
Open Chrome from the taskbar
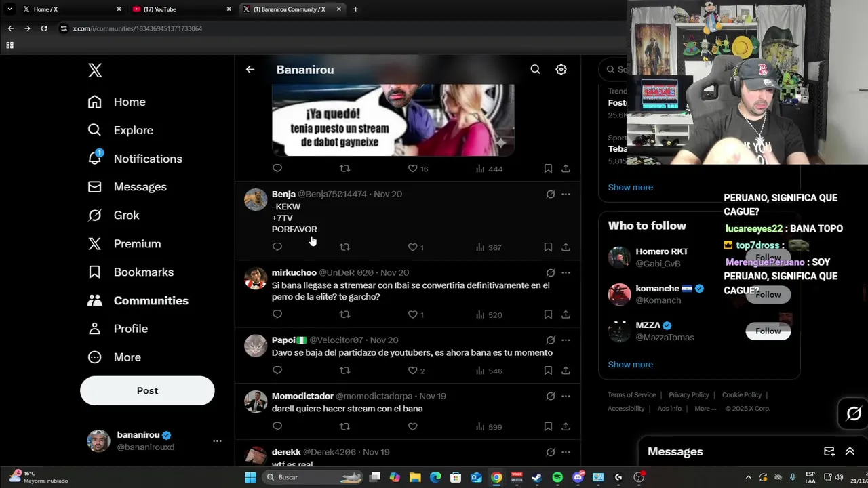(x=496, y=477)
